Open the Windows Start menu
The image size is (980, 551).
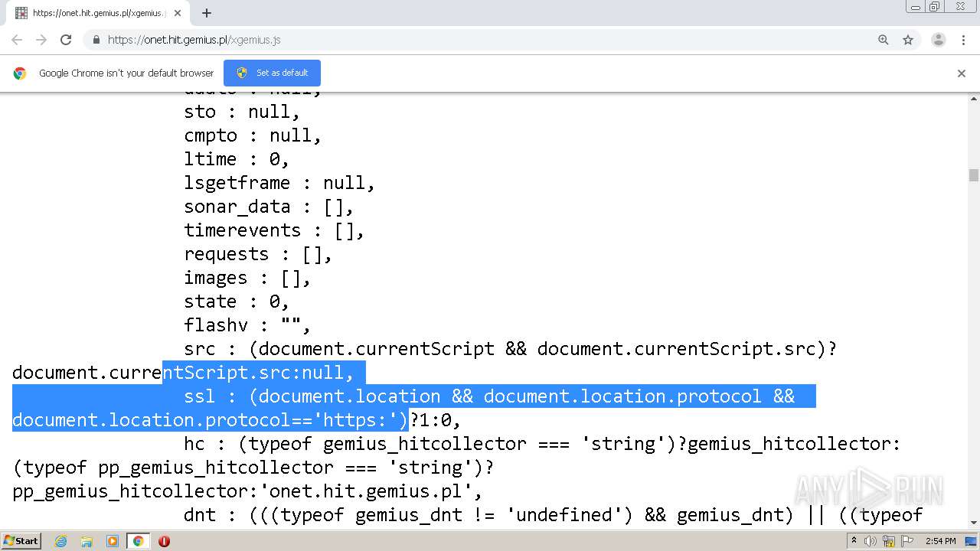tap(21, 541)
